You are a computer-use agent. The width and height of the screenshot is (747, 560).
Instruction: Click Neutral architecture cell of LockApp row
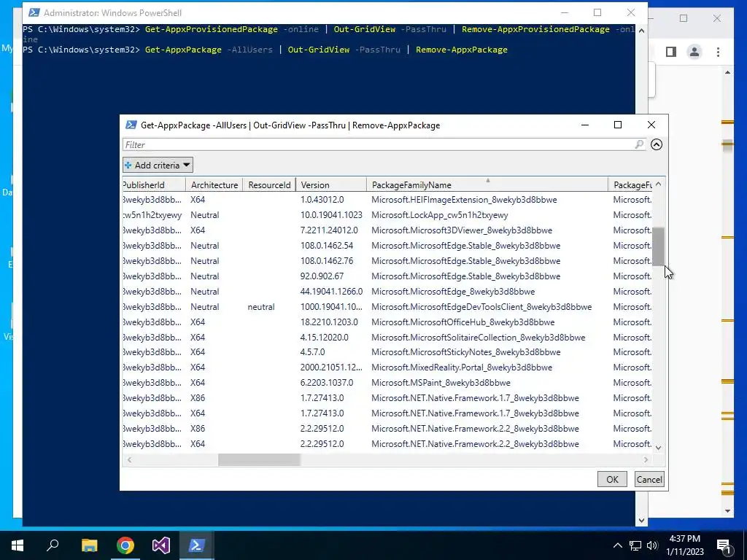(x=205, y=215)
